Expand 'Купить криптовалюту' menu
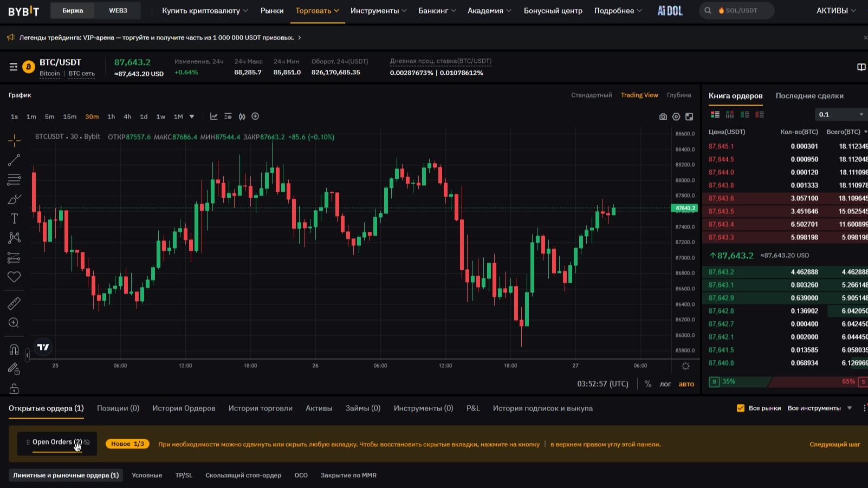This screenshot has width=868, height=488. (205, 11)
